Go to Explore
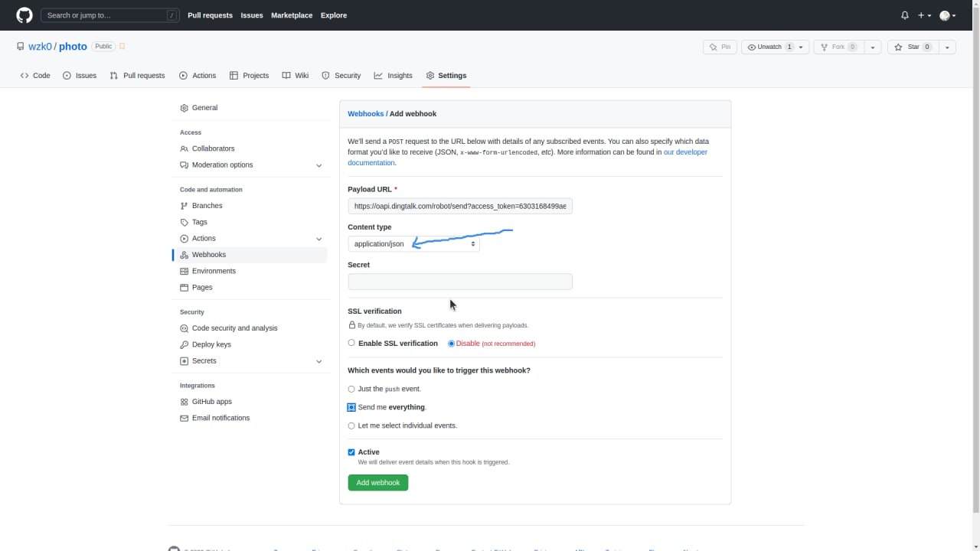This screenshot has width=980, height=551. pyautogui.click(x=334, y=15)
